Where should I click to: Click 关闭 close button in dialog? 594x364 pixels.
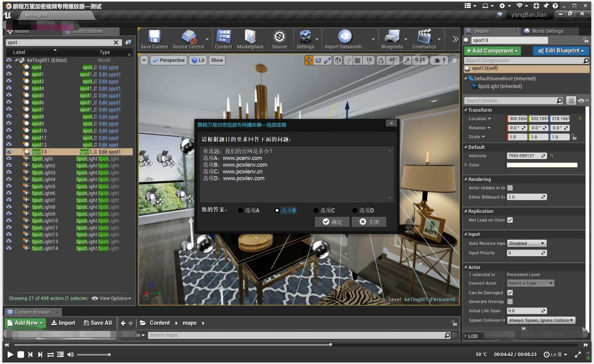(x=369, y=222)
